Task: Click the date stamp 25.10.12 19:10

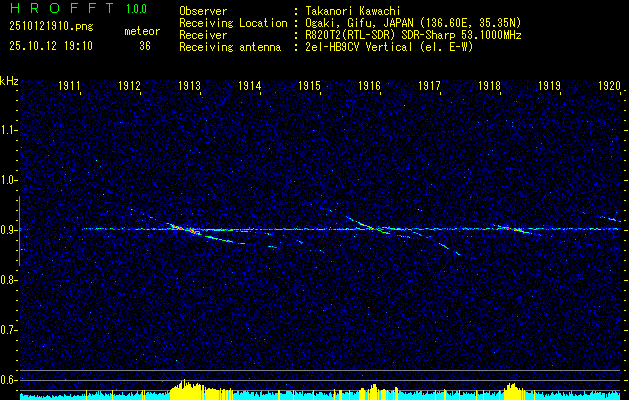Action: click(x=51, y=45)
